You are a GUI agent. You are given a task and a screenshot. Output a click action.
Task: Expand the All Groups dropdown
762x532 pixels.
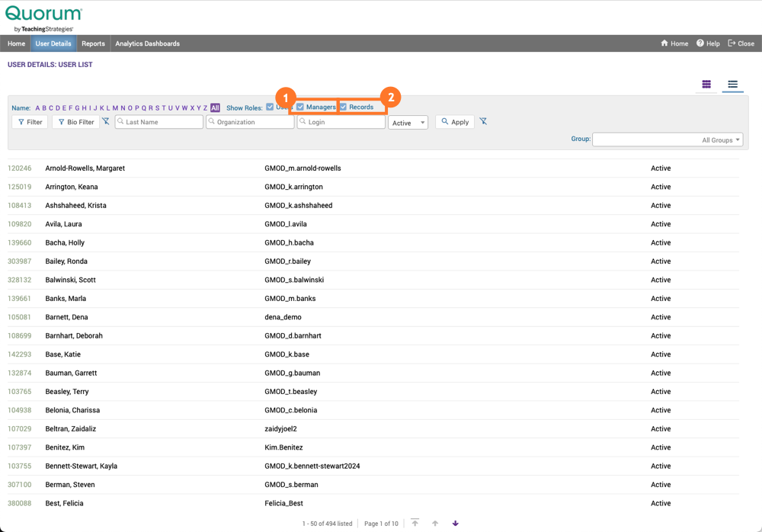pos(667,140)
